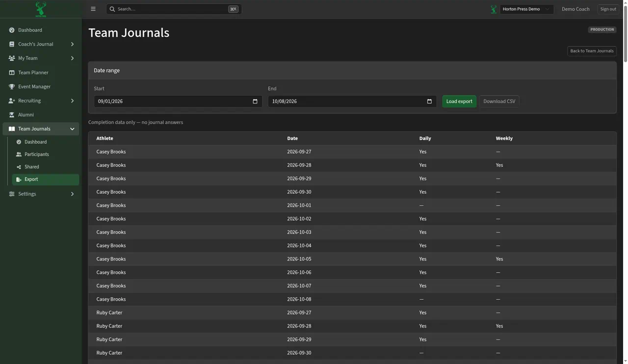Click the Coach's Journal book icon
The height and width of the screenshot is (364, 628).
12,44
